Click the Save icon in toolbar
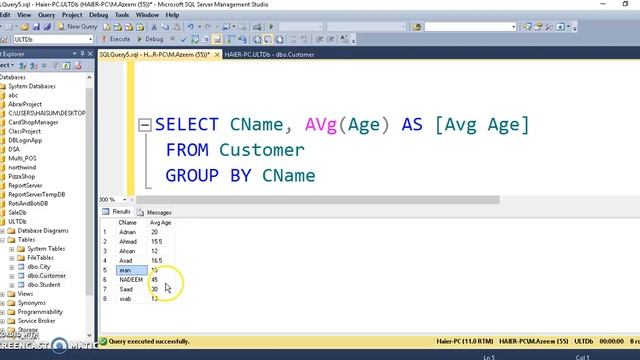 pyautogui.click(x=36, y=27)
